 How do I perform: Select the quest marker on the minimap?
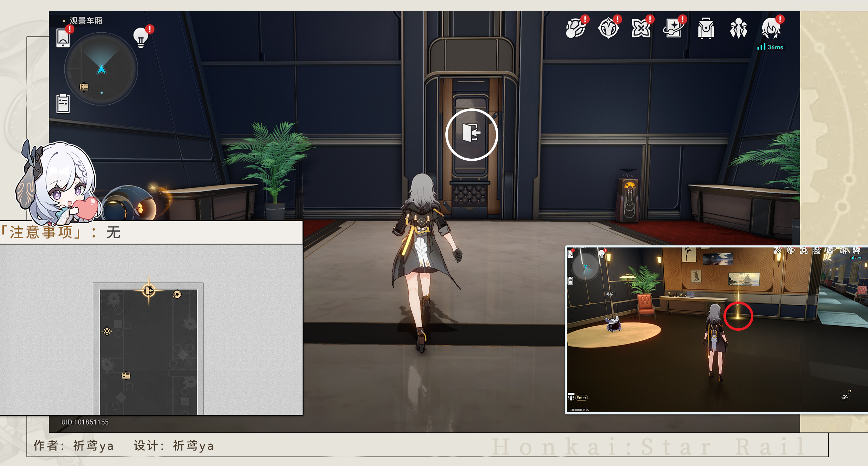(x=84, y=87)
